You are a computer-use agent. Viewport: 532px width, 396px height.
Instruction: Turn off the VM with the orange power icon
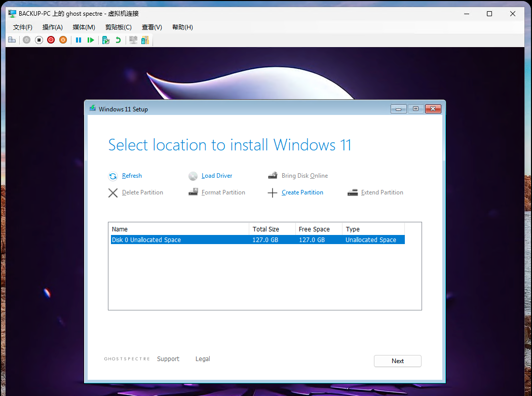click(63, 39)
